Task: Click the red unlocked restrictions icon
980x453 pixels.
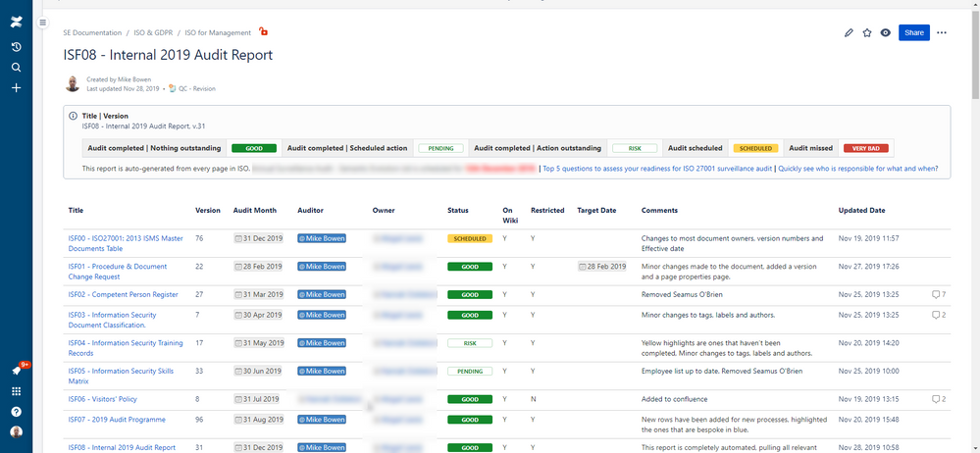Action: [x=263, y=31]
